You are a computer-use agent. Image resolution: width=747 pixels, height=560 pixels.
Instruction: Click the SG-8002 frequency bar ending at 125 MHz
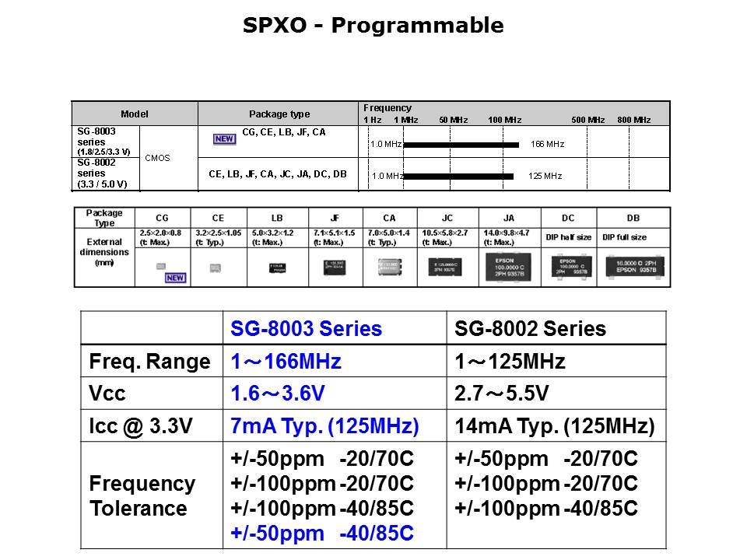coord(458,177)
